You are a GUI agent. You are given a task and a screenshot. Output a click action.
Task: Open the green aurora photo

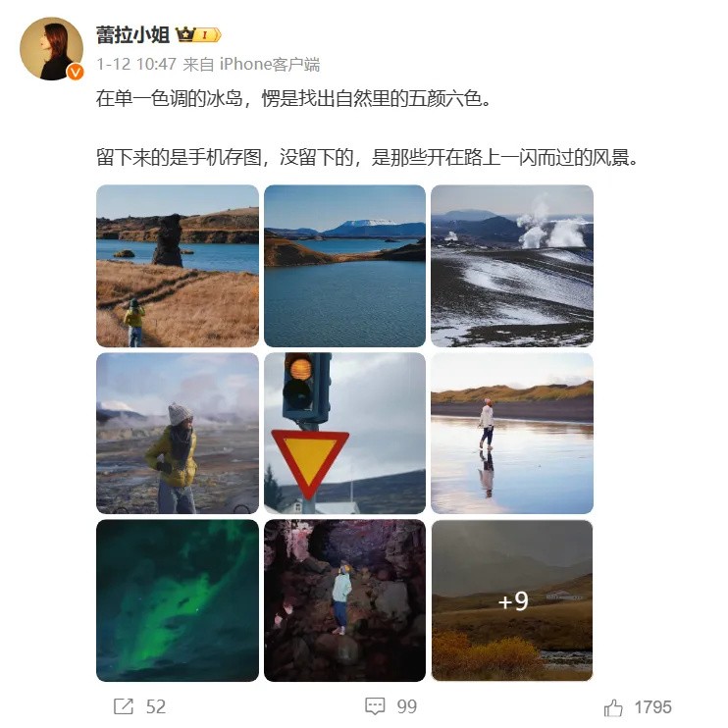[178, 600]
